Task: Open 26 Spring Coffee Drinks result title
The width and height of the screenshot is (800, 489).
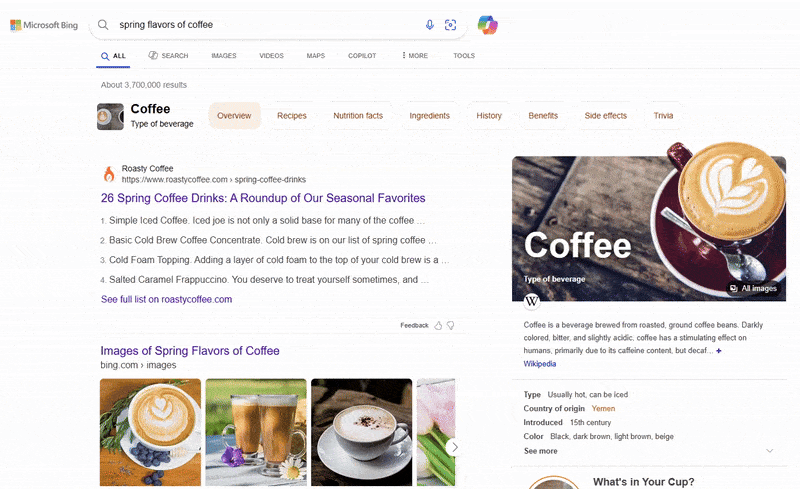Action: tap(263, 198)
